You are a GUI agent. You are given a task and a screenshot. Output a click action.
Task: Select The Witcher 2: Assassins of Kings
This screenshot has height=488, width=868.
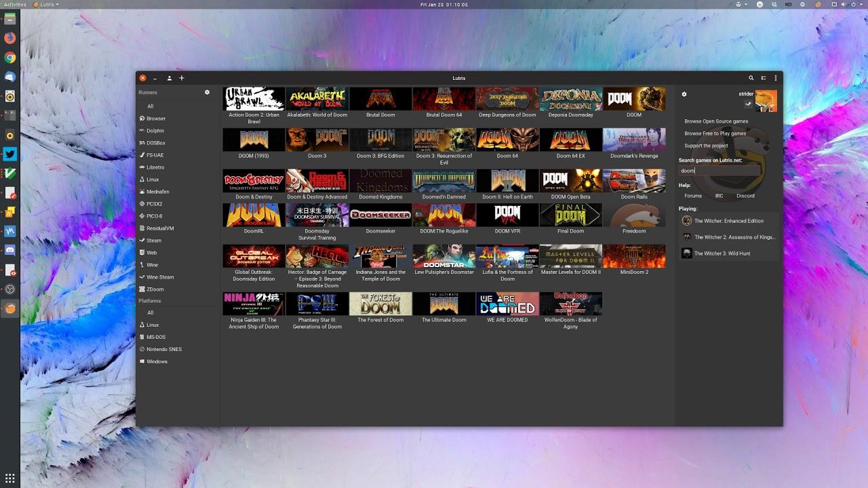(x=728, y=237)
